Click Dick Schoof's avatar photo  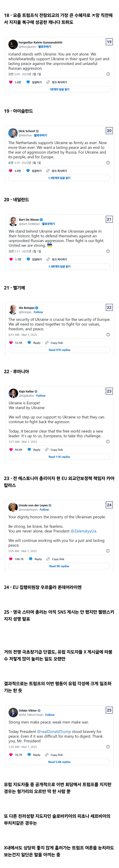tap(13, 133)
